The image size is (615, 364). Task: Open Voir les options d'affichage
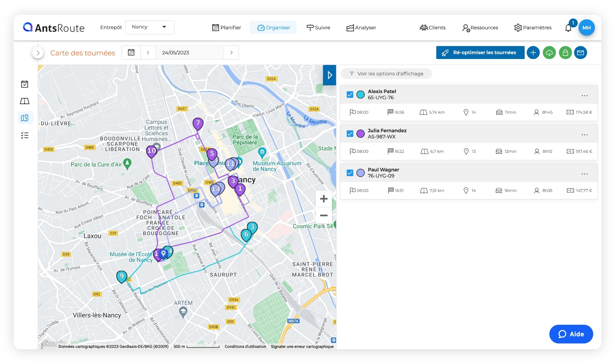(386, 74)
